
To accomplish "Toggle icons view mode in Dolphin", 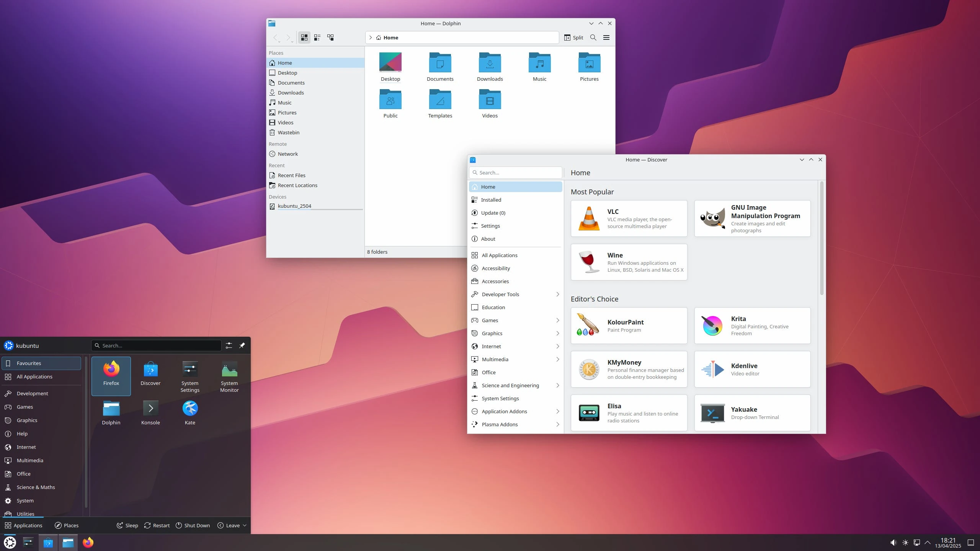I will 304,37.
